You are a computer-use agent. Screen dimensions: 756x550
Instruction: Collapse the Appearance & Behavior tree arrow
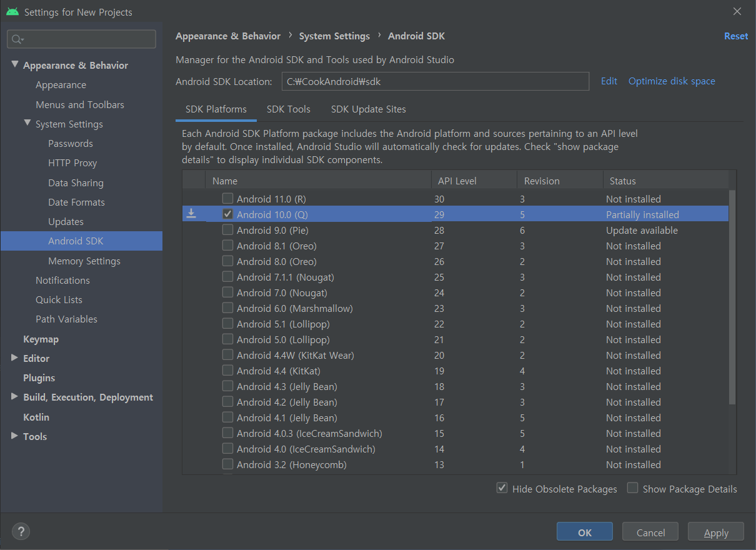pos(14,65)
